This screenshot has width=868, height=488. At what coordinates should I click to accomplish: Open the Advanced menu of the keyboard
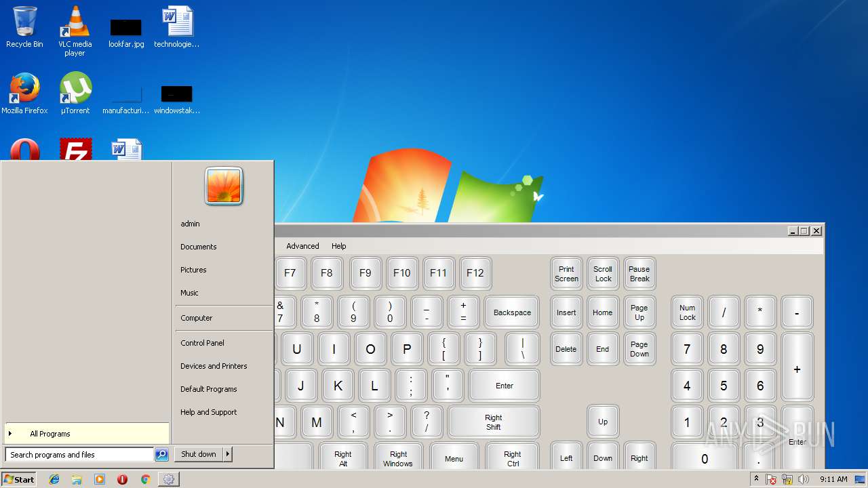coord(302,246)
